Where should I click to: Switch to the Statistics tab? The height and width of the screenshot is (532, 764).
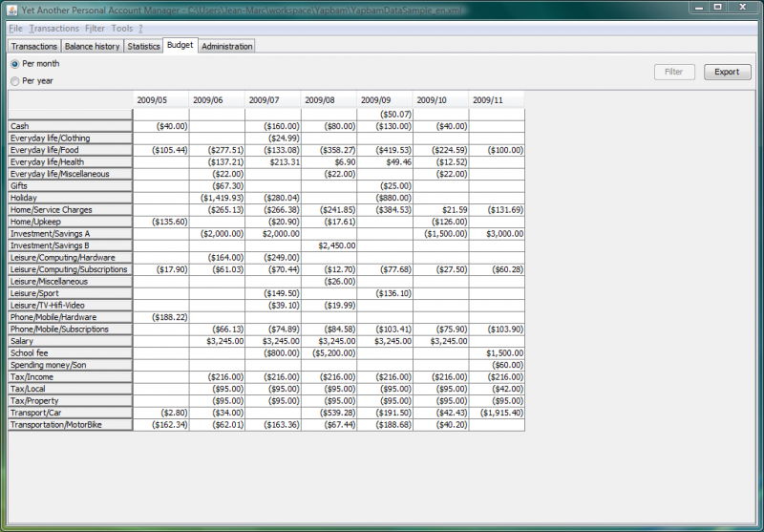pos(143,46)
